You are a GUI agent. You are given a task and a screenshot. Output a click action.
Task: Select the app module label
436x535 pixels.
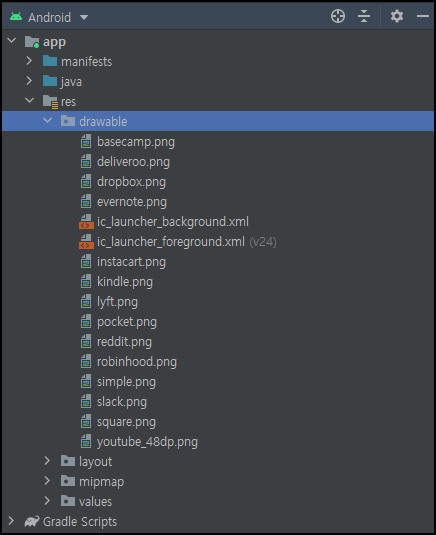55,42
